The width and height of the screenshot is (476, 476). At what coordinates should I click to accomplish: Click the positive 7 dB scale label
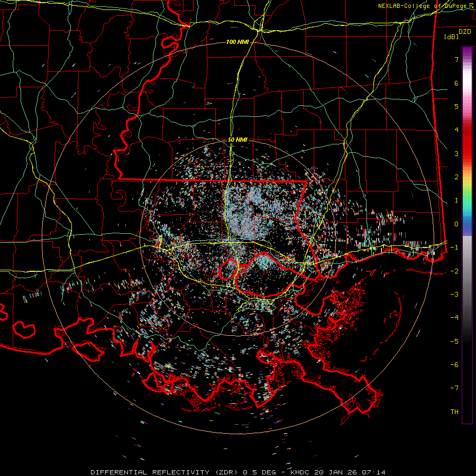coord(456,59)
